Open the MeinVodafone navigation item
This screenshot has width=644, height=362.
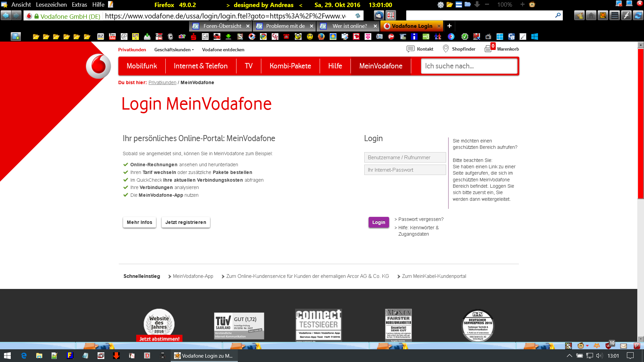[381, 66]
